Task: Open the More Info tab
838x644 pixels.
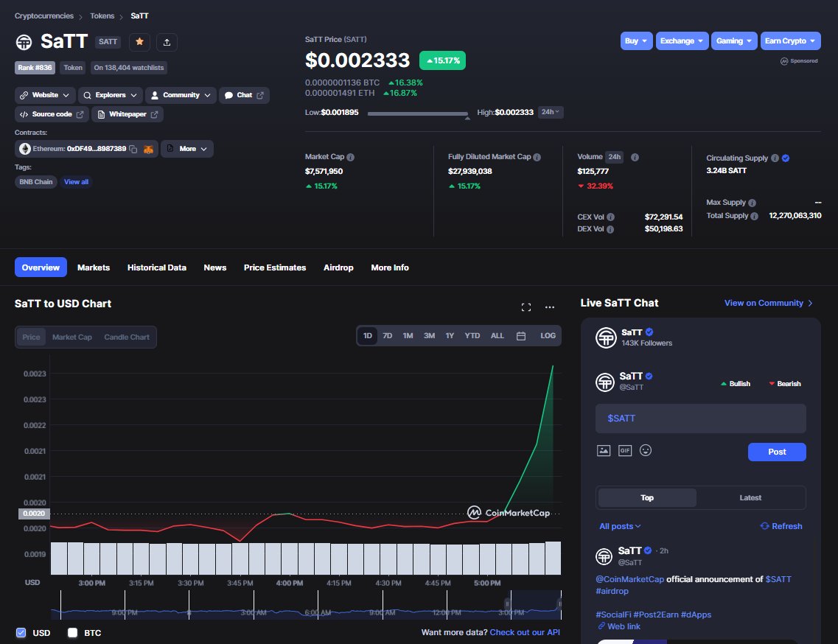Action: [390, 267]
